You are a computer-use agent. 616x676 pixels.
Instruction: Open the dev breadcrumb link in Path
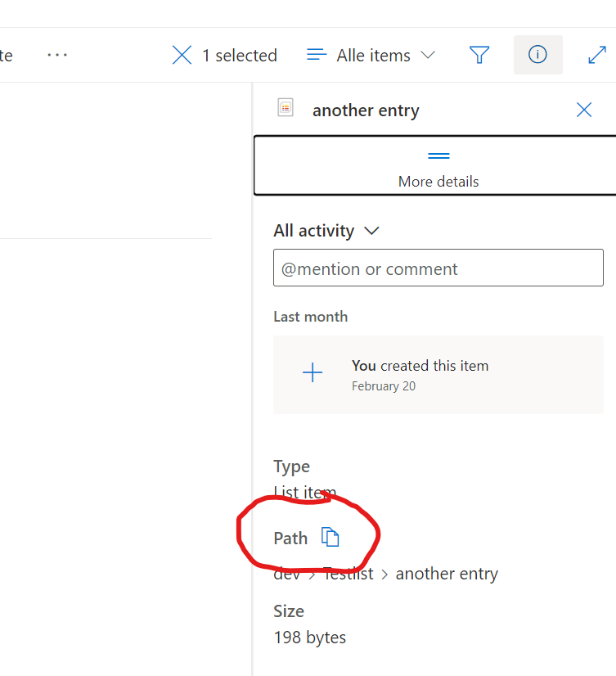[x=286, y=574]
